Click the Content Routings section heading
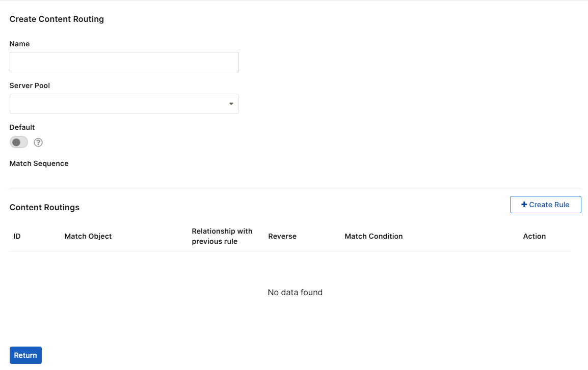 coord(44,207)
